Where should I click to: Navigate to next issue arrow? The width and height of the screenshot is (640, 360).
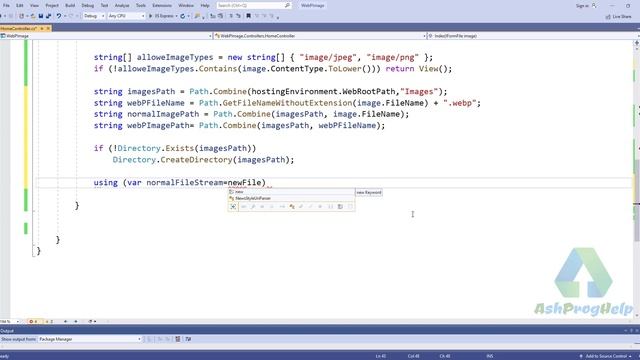[76, 322]
